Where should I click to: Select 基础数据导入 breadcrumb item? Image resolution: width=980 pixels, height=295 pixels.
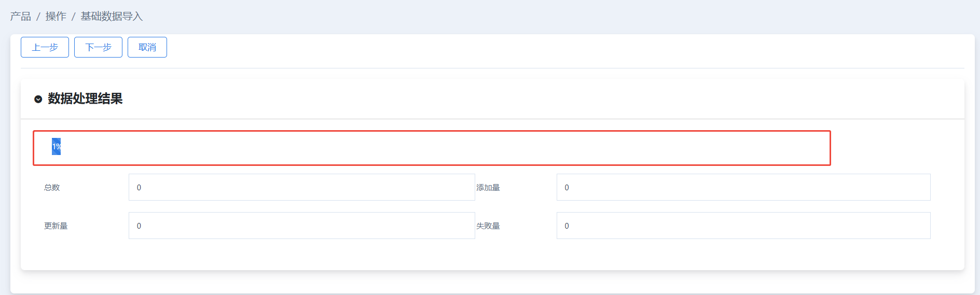112,17
